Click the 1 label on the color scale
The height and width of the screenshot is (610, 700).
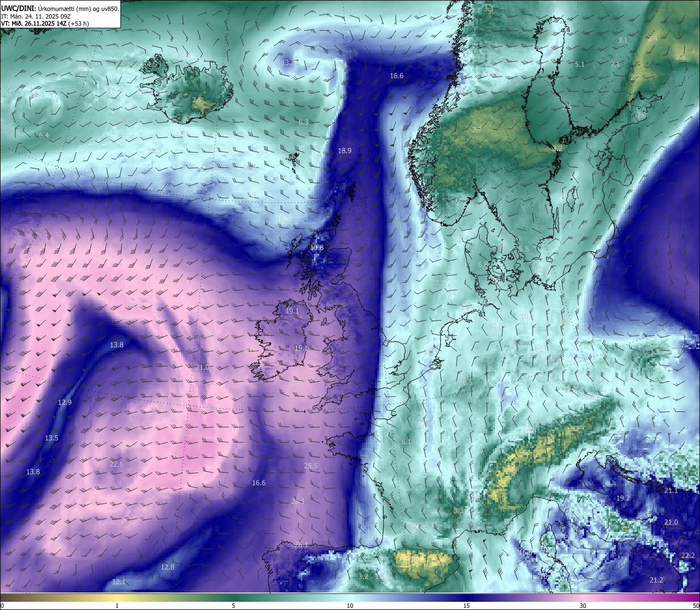point(117,606)
